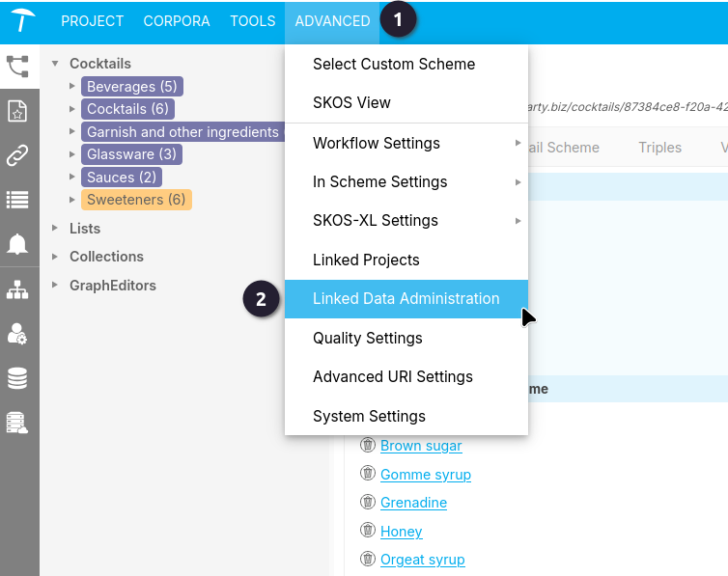Click the PoolParty logo icon

[22, 20]
